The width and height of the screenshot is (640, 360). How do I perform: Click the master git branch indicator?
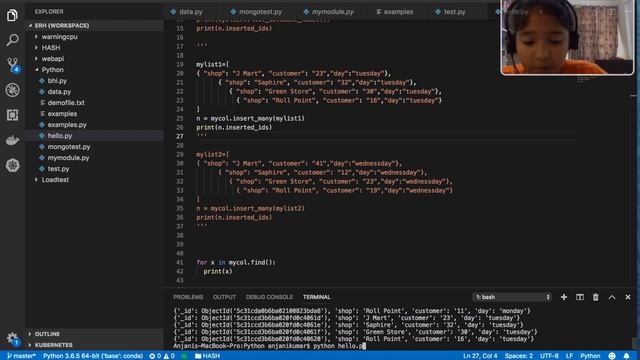pos(21,356)
